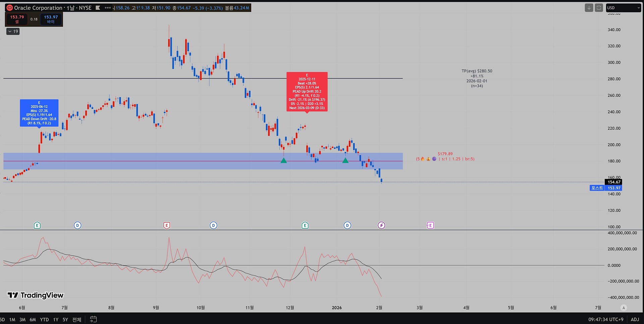Viewport: 644px width, 324px height.
Task: Click the blue D dividend marker in January 2026
Action: [x=347, y=225]
